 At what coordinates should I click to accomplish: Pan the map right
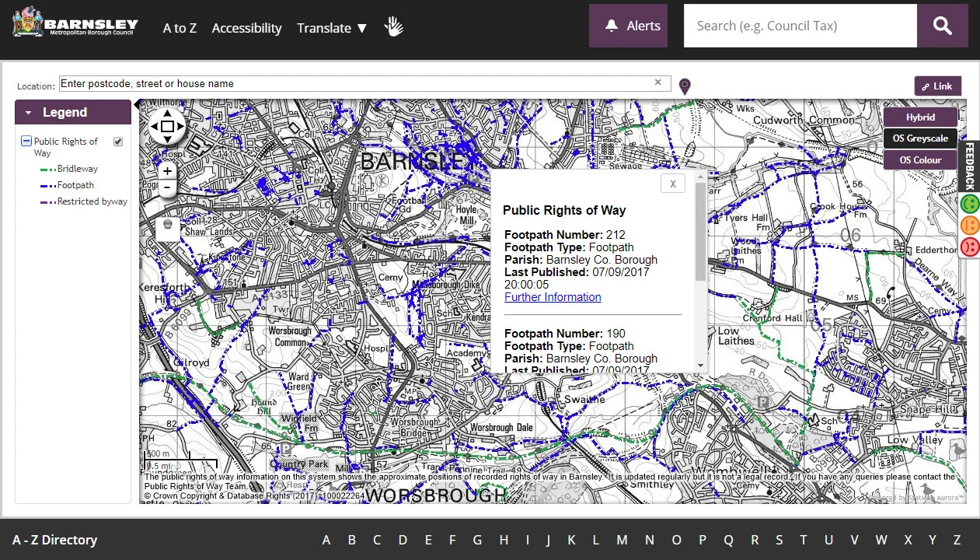180,127
